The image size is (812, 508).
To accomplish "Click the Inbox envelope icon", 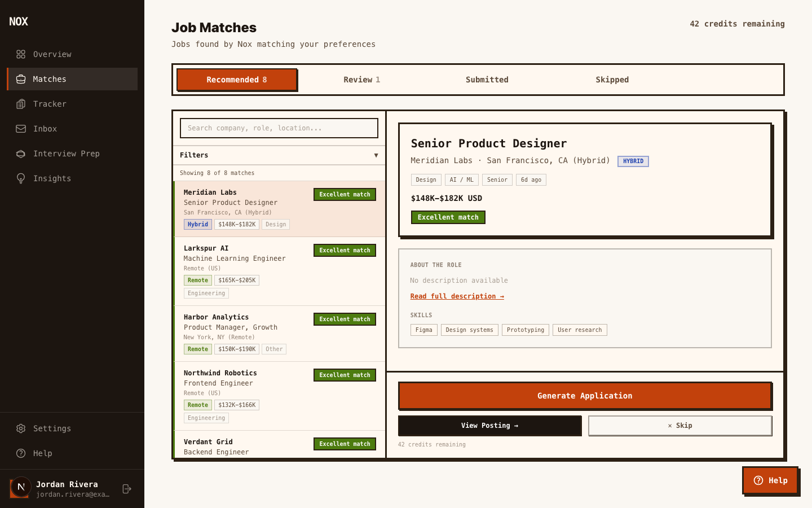I will point(21,129).
